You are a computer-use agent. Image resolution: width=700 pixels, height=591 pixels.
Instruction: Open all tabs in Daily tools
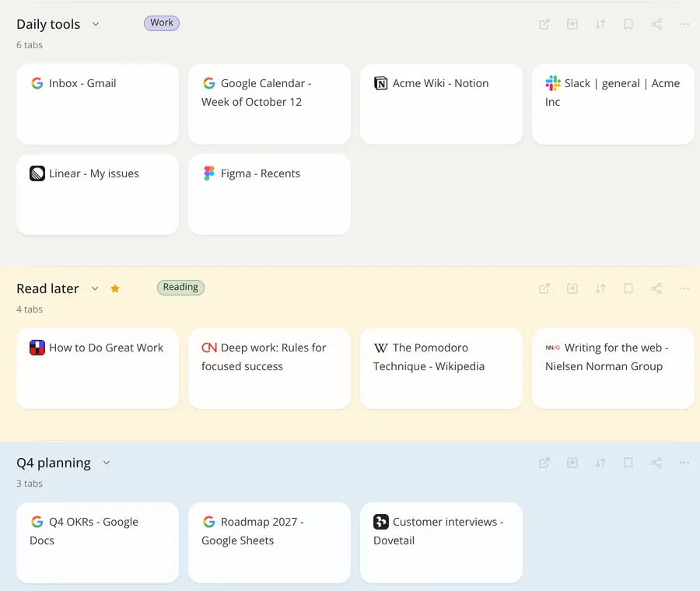[544, 24]
